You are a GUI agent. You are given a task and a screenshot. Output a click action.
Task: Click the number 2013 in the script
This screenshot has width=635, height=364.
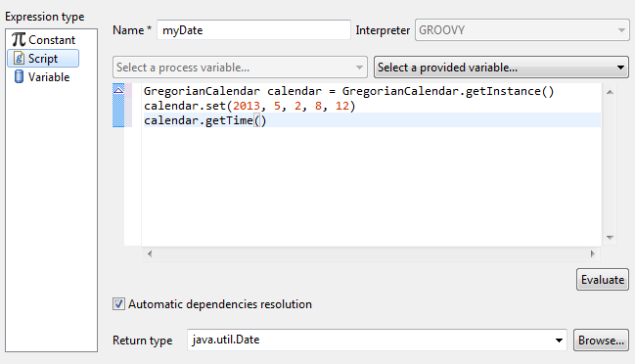pos(247,106)
